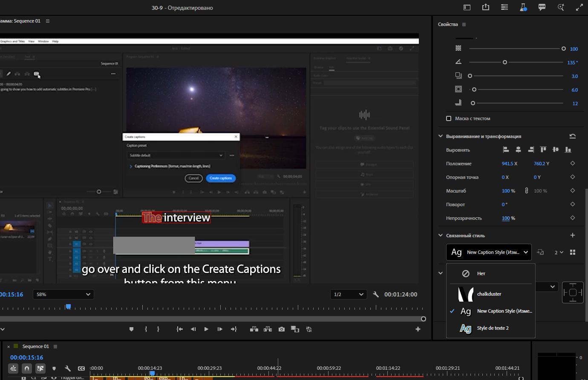Enable the Маска с текстом checkbox
This screenshot has height=380, width=588.
pyautogui.click(x=449, y=118)
